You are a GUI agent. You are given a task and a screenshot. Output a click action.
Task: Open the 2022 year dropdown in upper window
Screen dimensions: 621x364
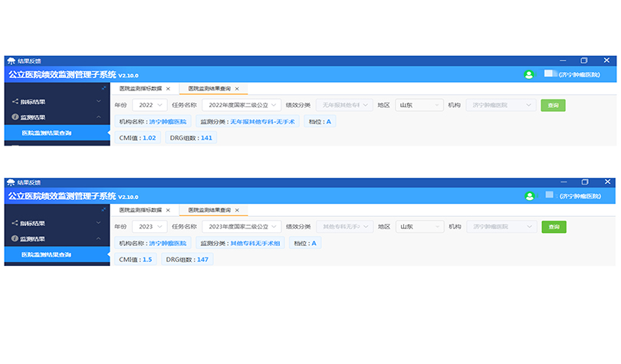point(149,105)
